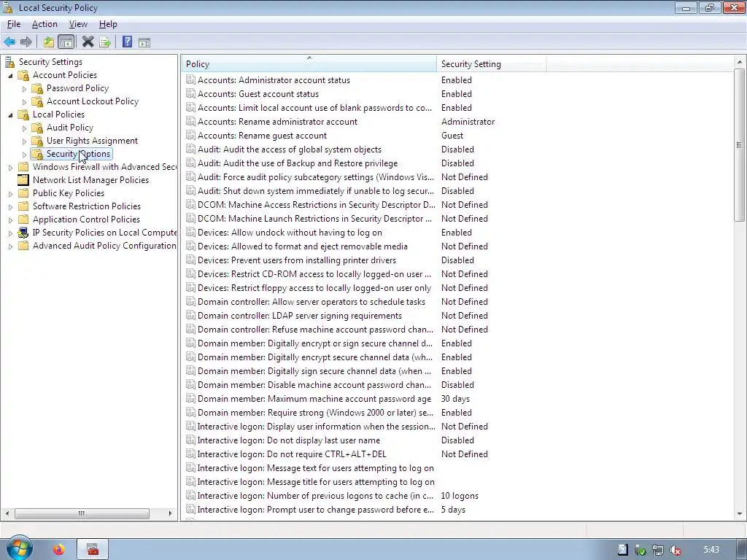The image size is (747, 560).
Task: Click the muted volume tray icon
Action: click(675, 550)
